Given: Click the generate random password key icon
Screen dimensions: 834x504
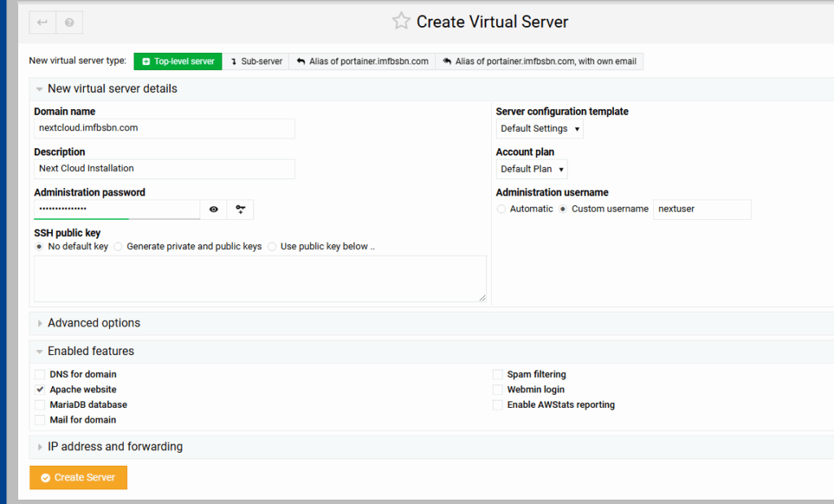Looking at the screenshot, I should (x=240, y=209).
